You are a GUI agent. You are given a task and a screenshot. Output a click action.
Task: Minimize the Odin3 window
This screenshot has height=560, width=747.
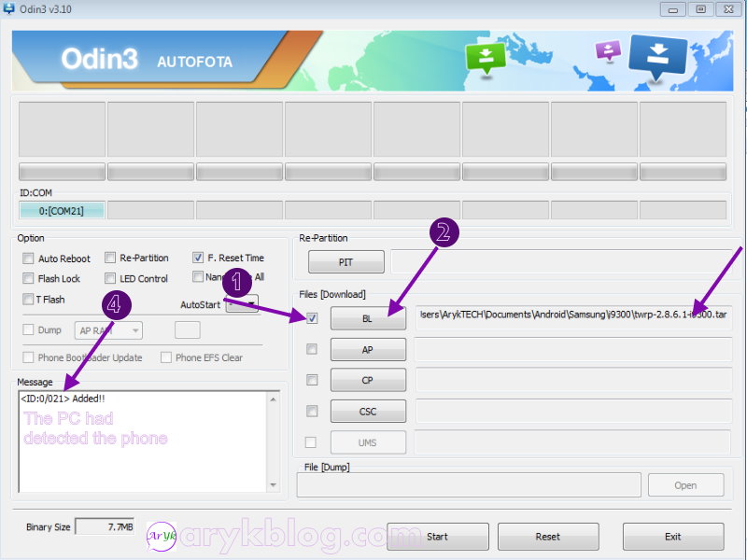pos(672,9)
